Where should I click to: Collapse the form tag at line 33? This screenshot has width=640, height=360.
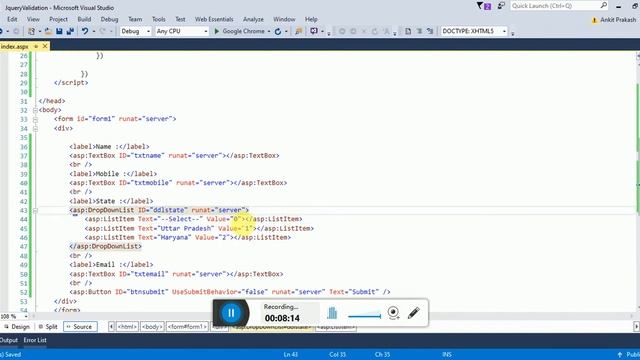[x=35, y=120]
